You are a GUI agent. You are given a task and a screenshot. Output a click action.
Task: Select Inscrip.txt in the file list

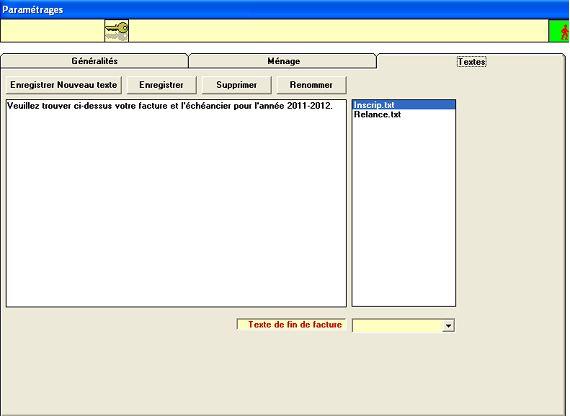(404, 105)
